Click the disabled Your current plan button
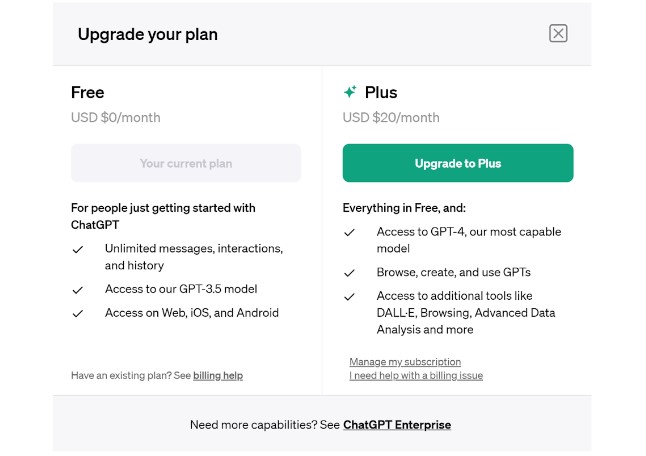This screenshot has height=456, width=646. (185, 163)
